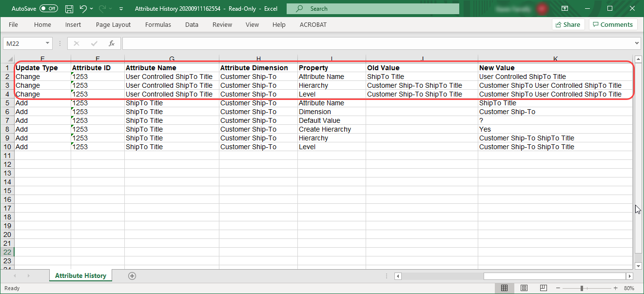The width and height of the screenshot is (644, 294).
Task: Click the zoom in plus icon
Action: tap(616, 288)
